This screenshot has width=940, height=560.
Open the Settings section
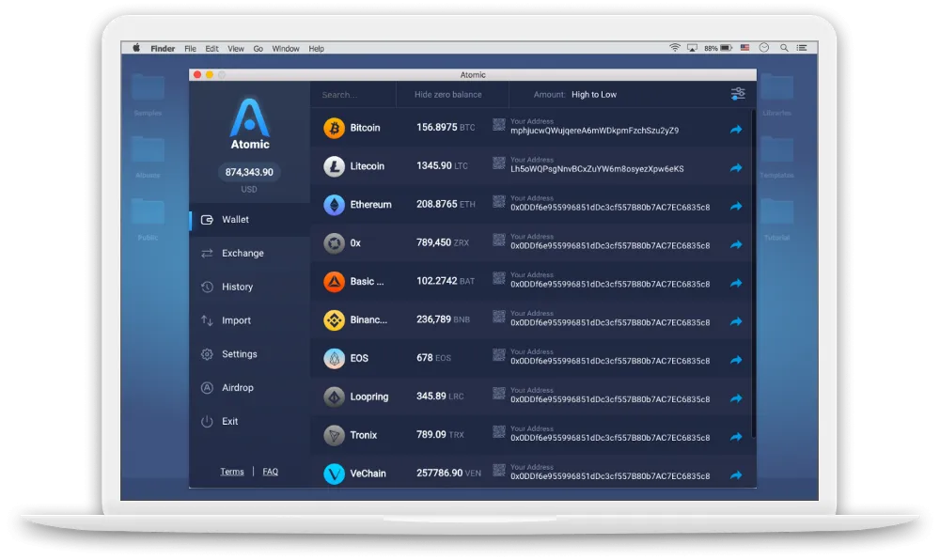pos(249,354)
